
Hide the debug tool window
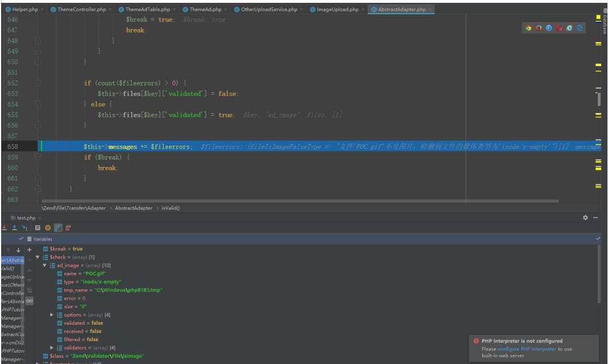[x=595, y=218]
